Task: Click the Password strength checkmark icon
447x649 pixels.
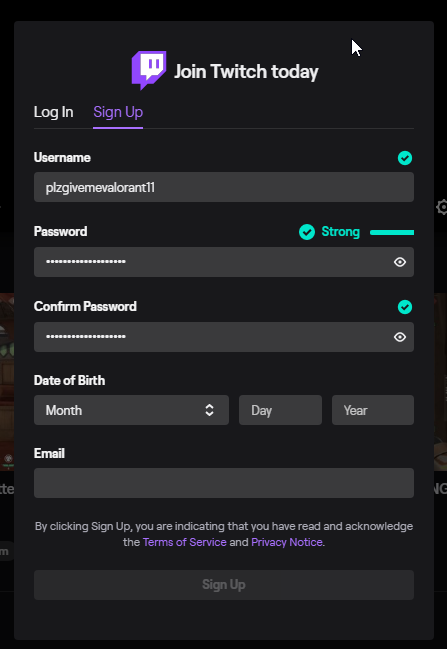Action: [x=307, y=232]
